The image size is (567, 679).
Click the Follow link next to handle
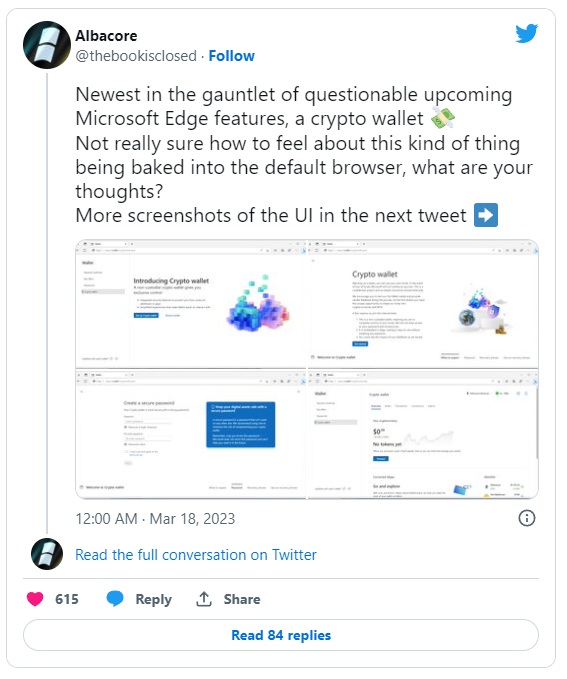pos(232,56)
